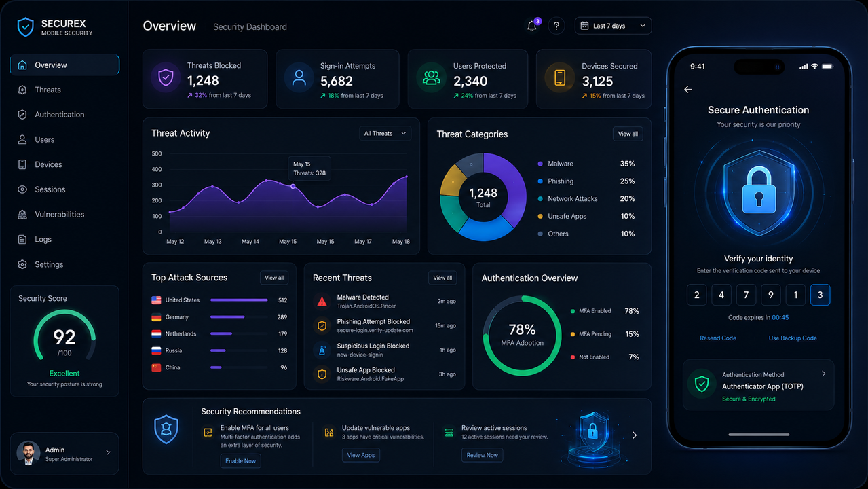Click View all in Threat Categories
868x489 pixels.
coord(628,134)
